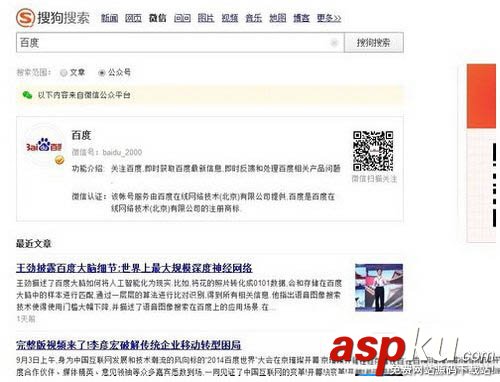Image resolution: width=500 pixels, height=382 pixels.
Task: Open the 问问 navigation link
Action: pyautogui.click(x=182, y=18)
